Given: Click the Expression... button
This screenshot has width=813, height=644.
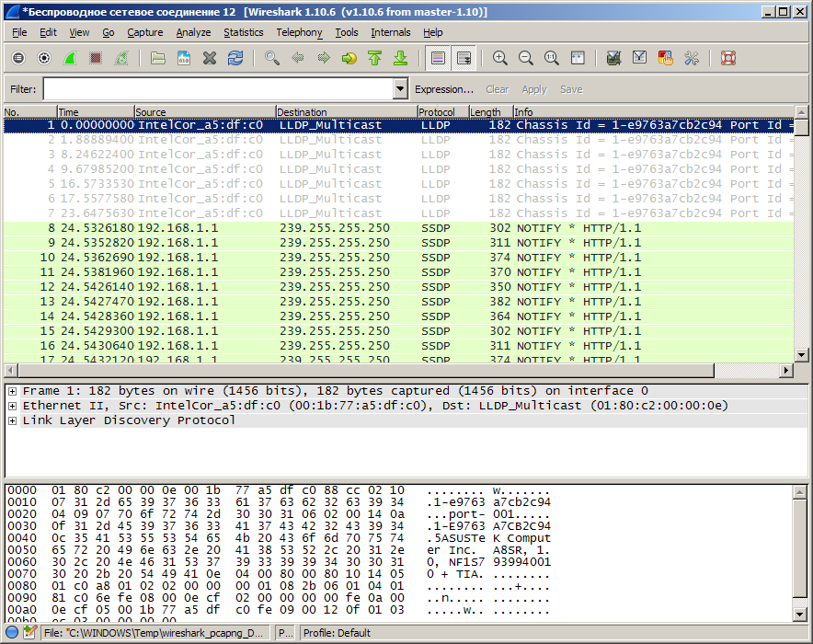Looking at the screenshot, I should 444,89.
